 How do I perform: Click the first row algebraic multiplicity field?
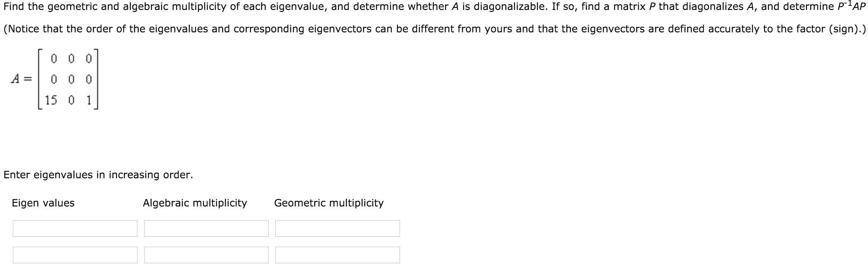click(206, 228)
